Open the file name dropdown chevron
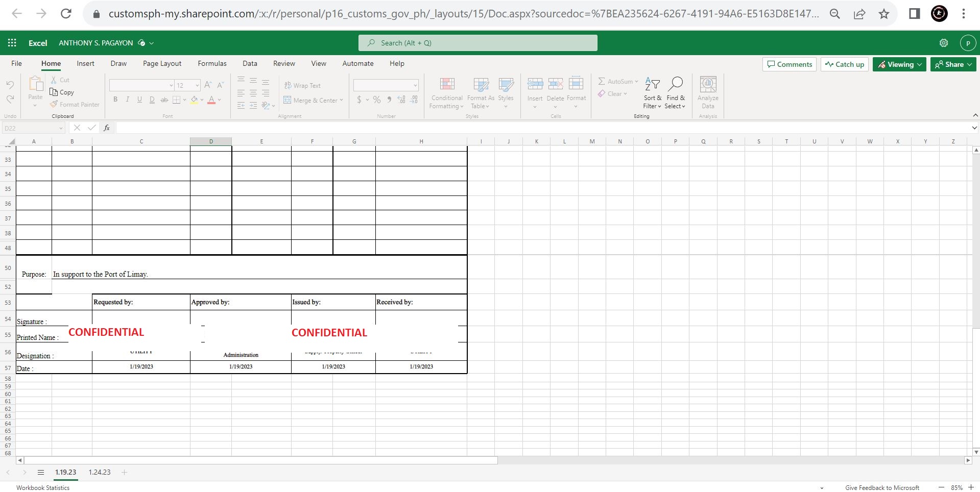The height and width of the screenshot is (492, 980). tap(152, 43)
